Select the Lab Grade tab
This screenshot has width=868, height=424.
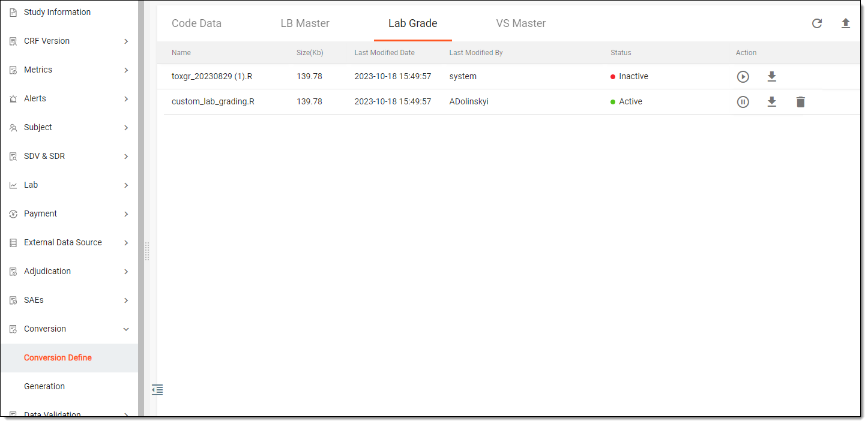click(x=413, y=23)
